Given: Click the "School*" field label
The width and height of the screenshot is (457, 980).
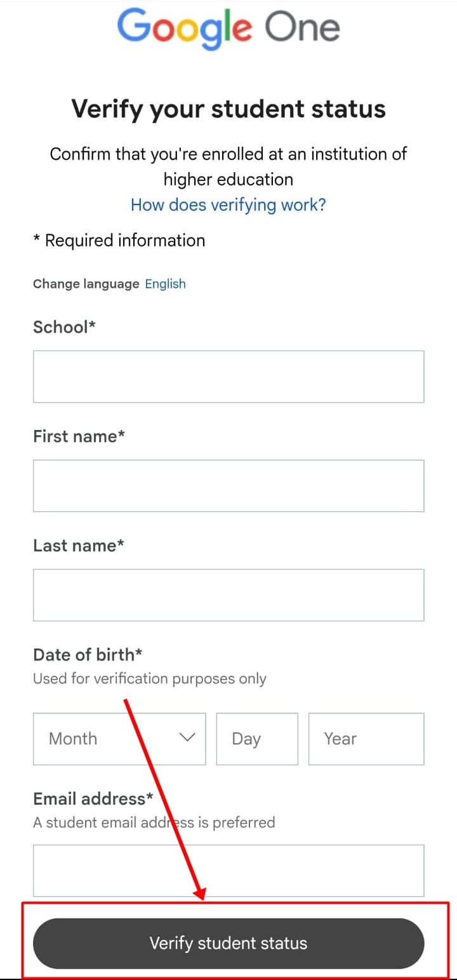Looking at the screenshot, I should pyautogui.click(x=64, y=327).
